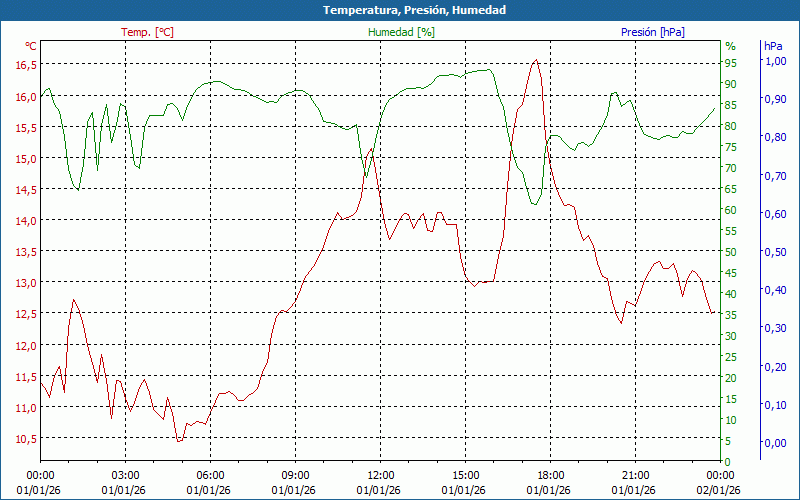This screenshot has width=800, height=500.
Task: Click the 14,5 temperature axis value
Action: (x=26, y=190)
